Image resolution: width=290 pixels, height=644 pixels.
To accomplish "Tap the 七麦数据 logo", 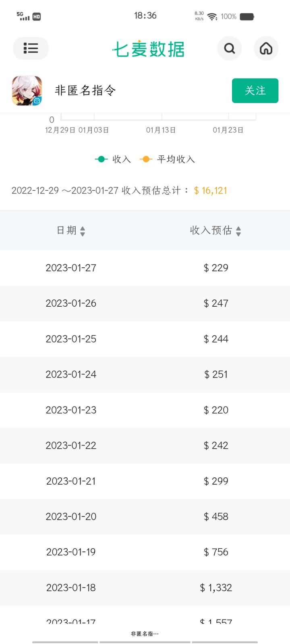I will pyautogui.click(x=148, y=49).
